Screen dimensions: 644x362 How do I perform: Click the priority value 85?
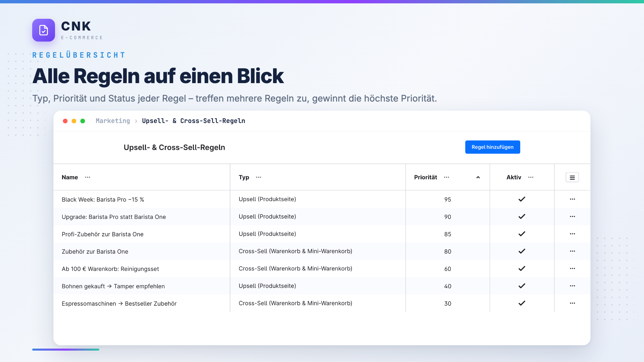pyautogui.click(x=448, y=234)
